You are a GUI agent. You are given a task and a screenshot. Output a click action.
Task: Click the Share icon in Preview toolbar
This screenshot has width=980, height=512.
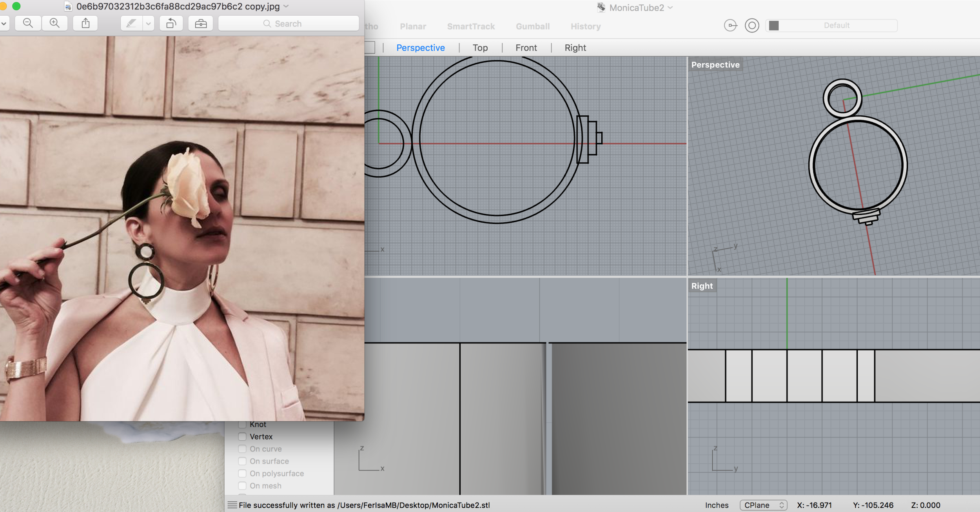pyautogui.click(x=85, y=24)
